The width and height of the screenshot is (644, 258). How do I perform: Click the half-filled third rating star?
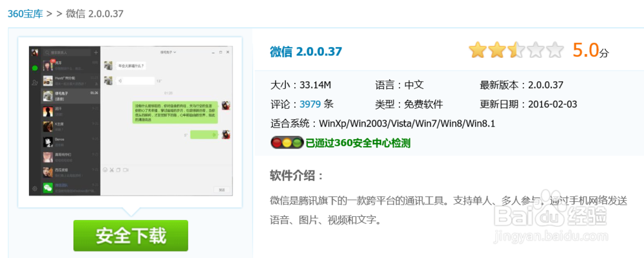(516, 50)
